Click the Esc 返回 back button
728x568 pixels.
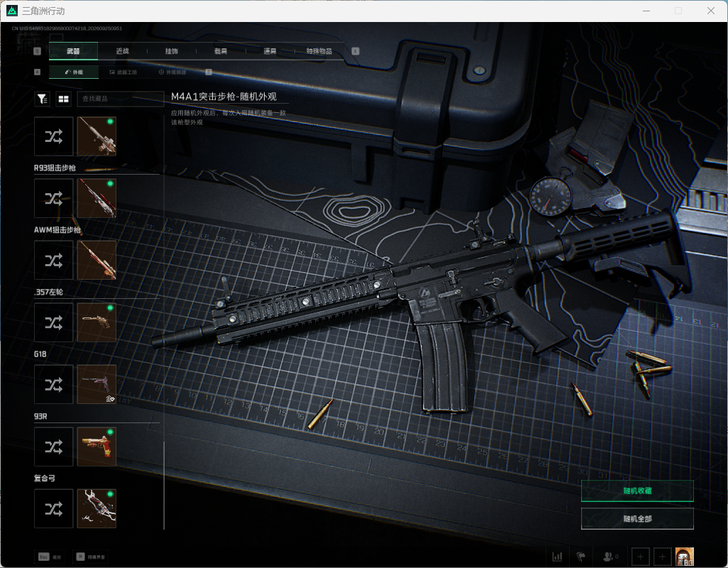[x=50, y=557]
